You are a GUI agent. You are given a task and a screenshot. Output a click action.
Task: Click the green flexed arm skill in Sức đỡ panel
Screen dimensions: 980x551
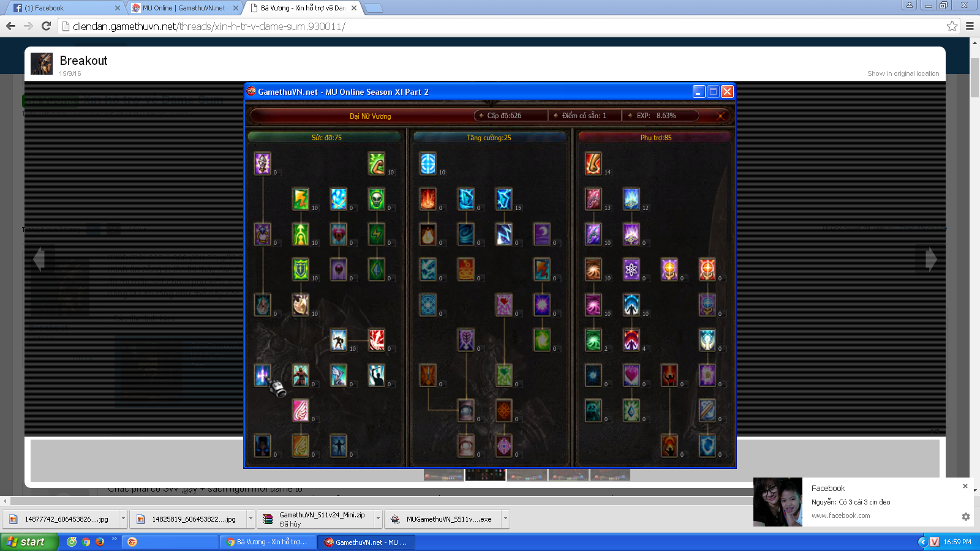pyautogui.click(x=376, y=163)
